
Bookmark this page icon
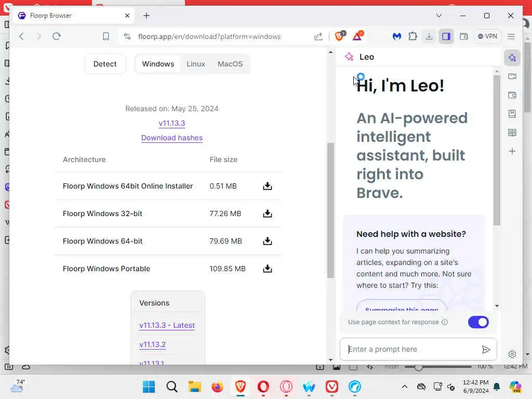point(106,36)
